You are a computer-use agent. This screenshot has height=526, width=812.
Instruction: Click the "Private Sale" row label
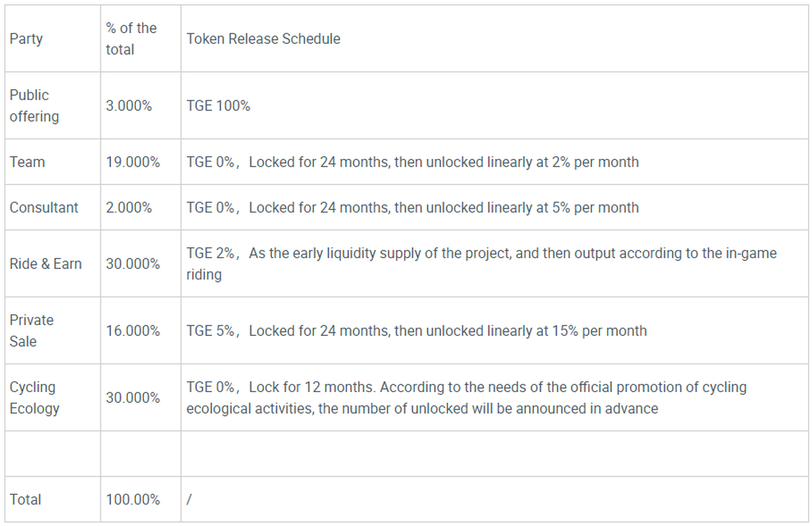point(31,331)
